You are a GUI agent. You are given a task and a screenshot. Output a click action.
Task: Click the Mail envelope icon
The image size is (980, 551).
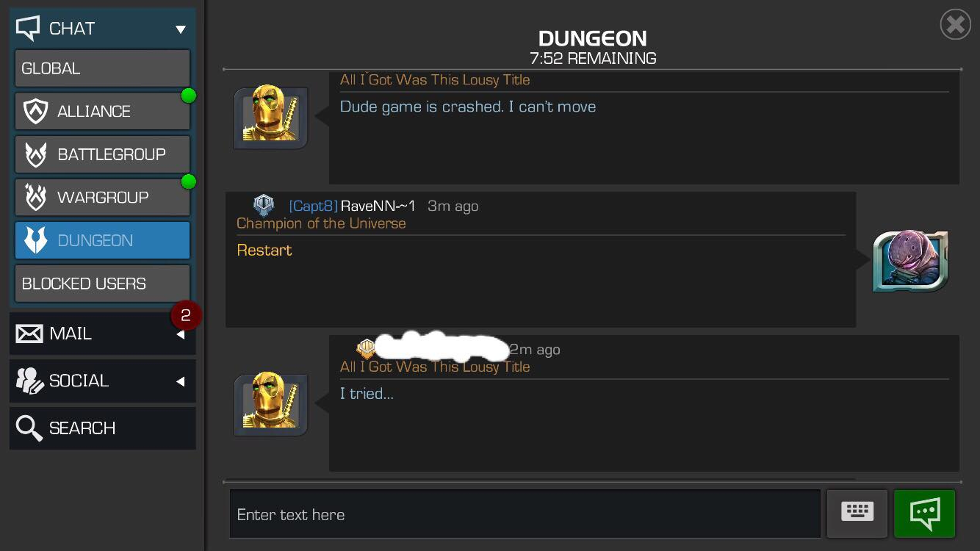[29, 334]
